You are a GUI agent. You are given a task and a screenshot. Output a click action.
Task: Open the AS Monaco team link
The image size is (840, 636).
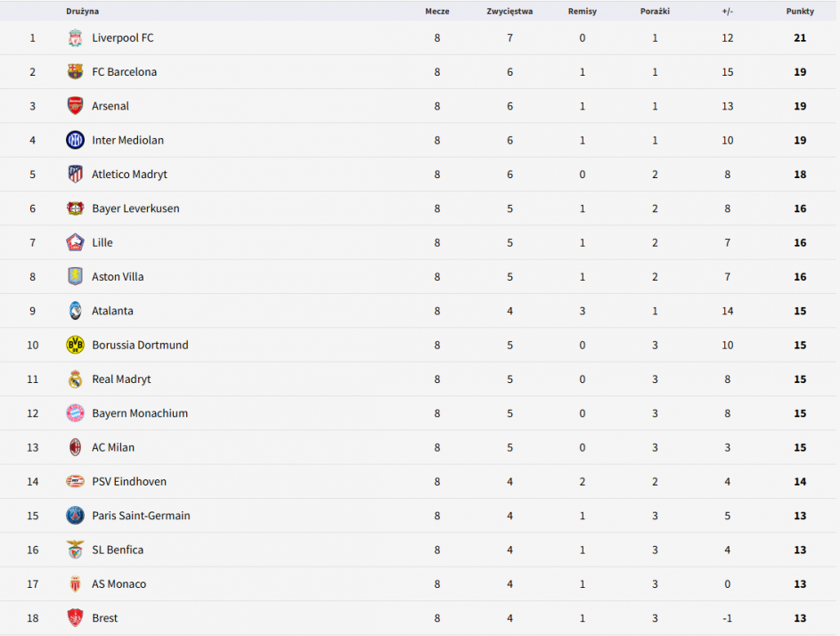pos(118,584)
